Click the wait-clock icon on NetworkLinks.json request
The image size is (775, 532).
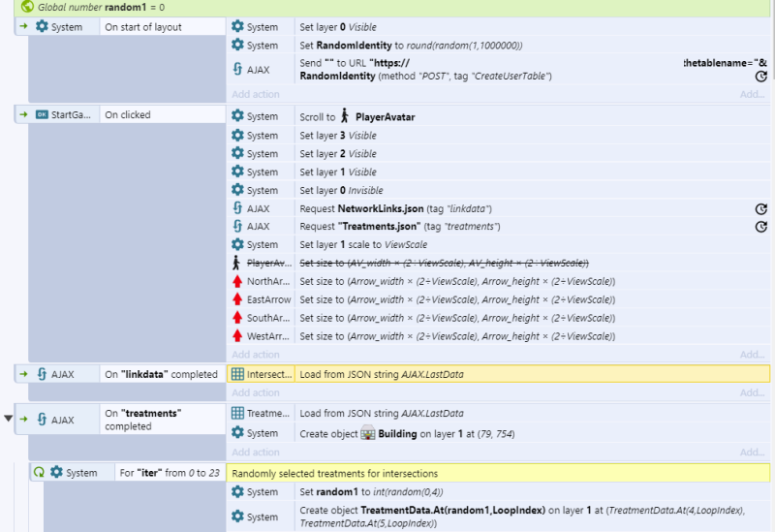tap(761, 208)
